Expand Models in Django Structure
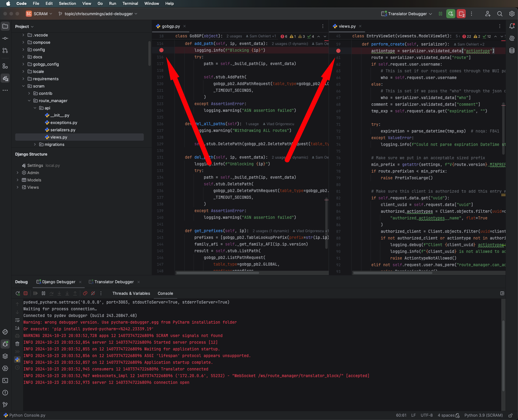The width and height of the screenshot is (518, 420). 17,180
